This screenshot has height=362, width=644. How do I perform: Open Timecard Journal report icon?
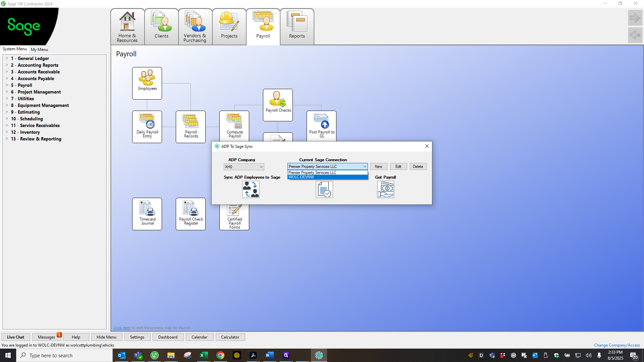(x=147, y=214)
